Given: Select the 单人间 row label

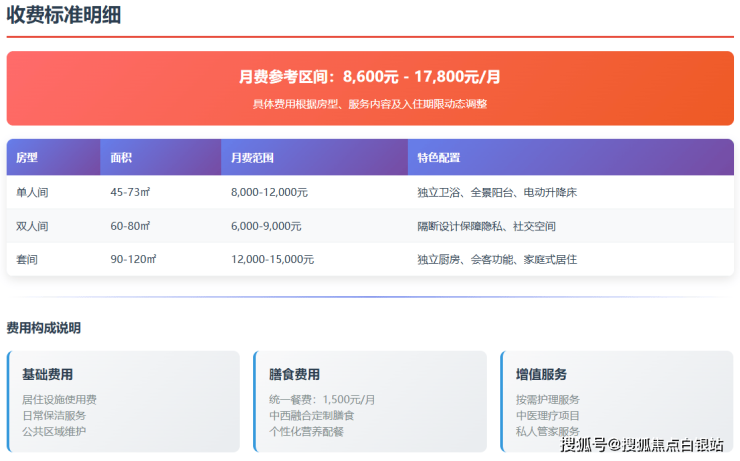Looking at the screenshot, I should pos(32,192).
